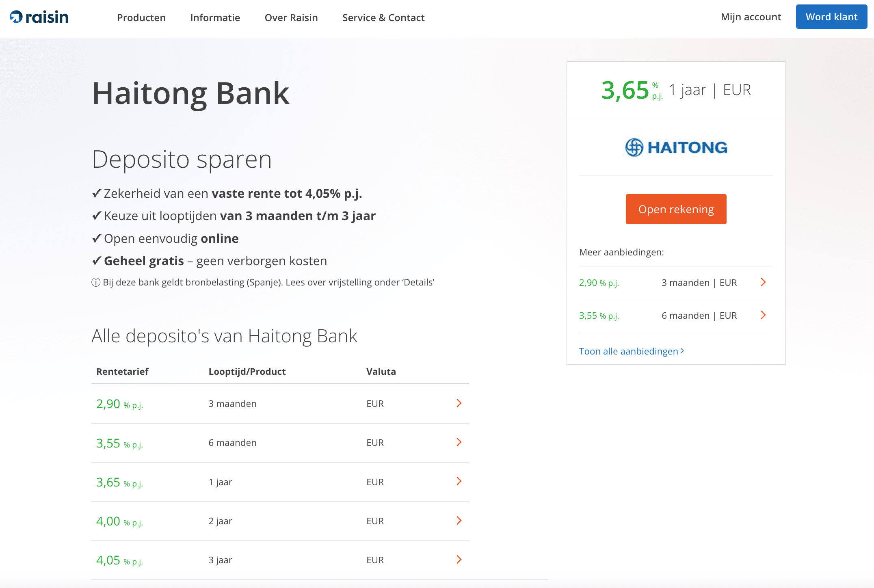Go to Mijn account
Viewport: 874px width, 588px height.
751,17
